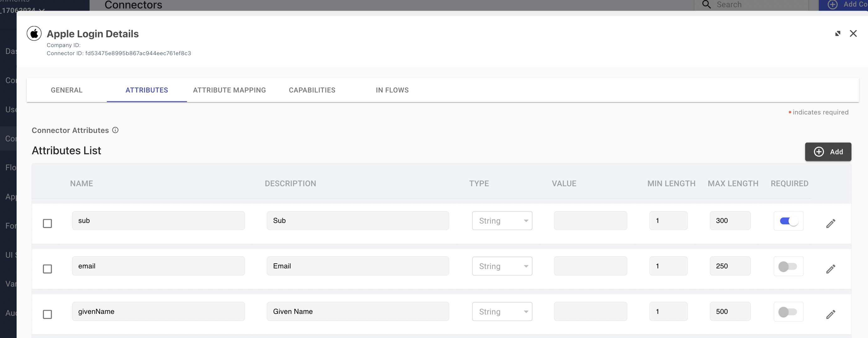Image resolution: width=868 pixels, height=338 pixels.
Task: Click the Min Length field for givenName
Action: (x=669, y=312)
